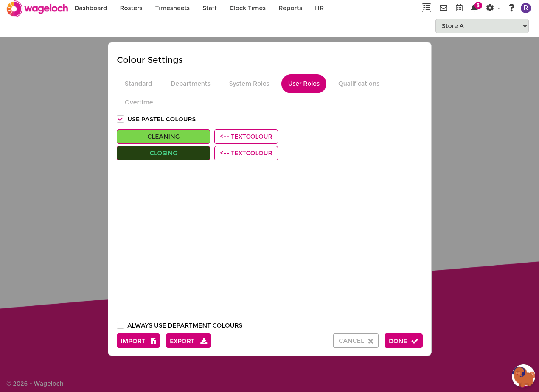Viewport: 539px width, 392px height.
Task: Open the notifications bell icon
Action: coord(474,8)
